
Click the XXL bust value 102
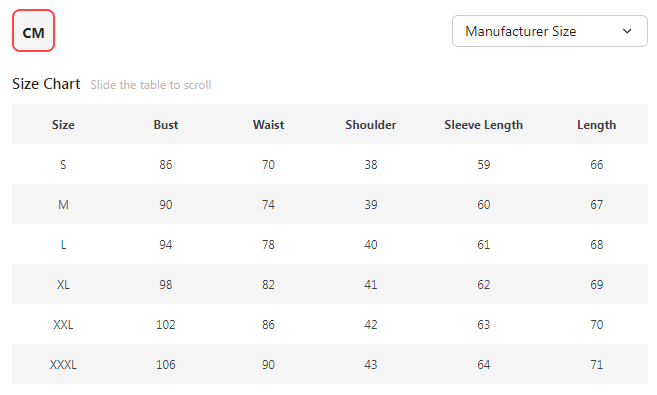click(166, 325)
